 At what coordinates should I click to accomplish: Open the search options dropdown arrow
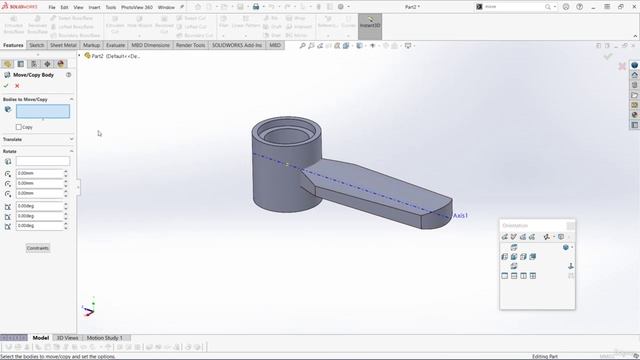click(x=555, y=7)
